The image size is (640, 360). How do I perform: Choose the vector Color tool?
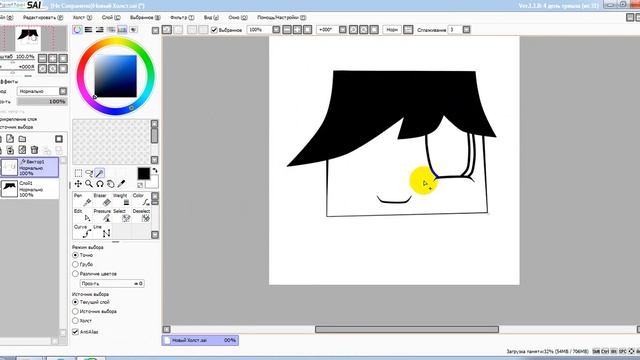142,200
